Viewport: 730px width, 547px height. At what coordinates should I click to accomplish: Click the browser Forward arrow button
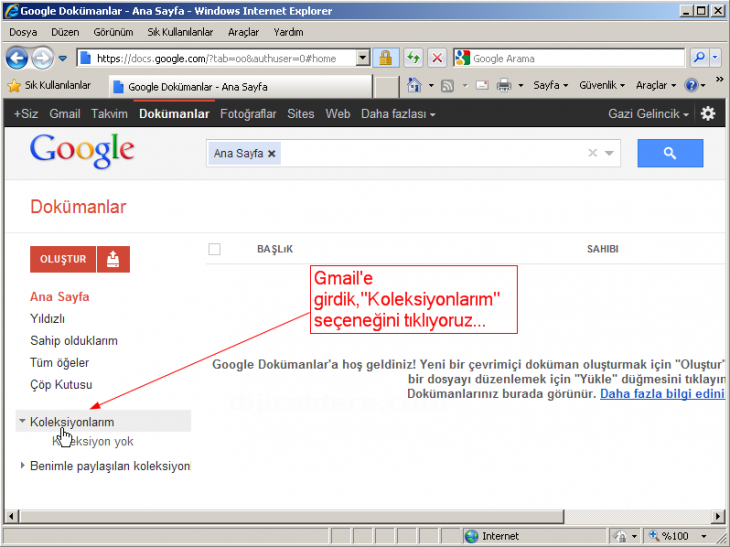coord(42,59)
